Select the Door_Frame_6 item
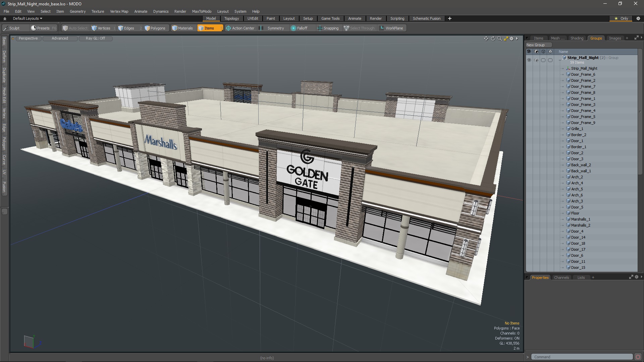 583,74
